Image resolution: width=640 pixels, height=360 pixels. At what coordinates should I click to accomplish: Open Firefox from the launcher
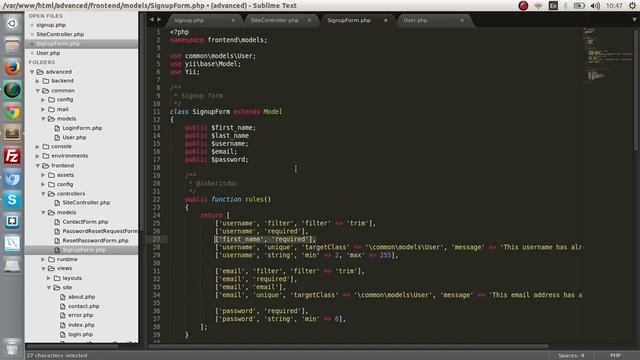(x=12, y=67)
